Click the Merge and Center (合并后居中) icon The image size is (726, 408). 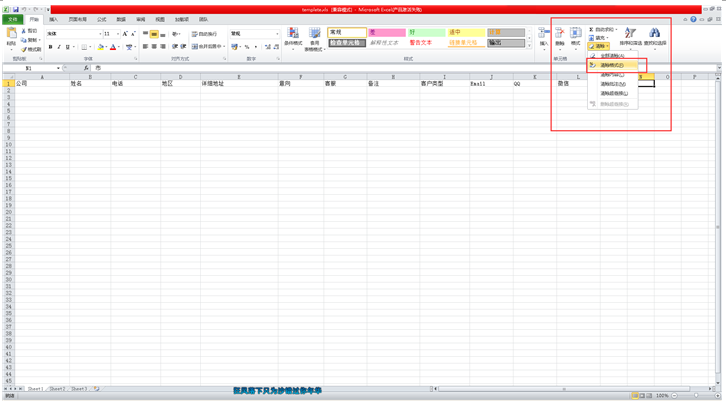[207, 47]
